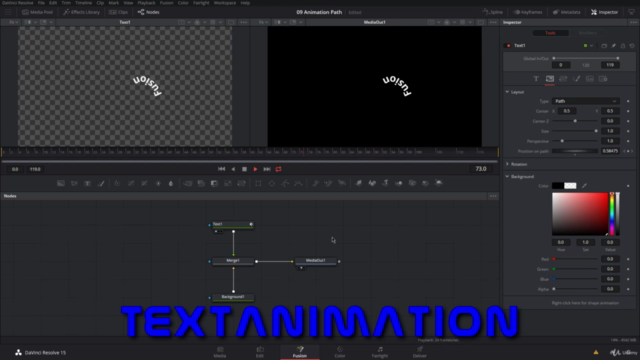This screenshot has height=360, width=640.
Task: Add a Color Corrector node from the toolbar
Action: 118,183
